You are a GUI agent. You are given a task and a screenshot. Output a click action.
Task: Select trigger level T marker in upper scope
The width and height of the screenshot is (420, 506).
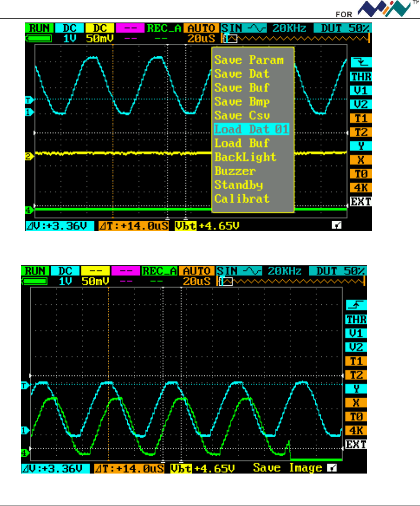click(x=29, y=100)
